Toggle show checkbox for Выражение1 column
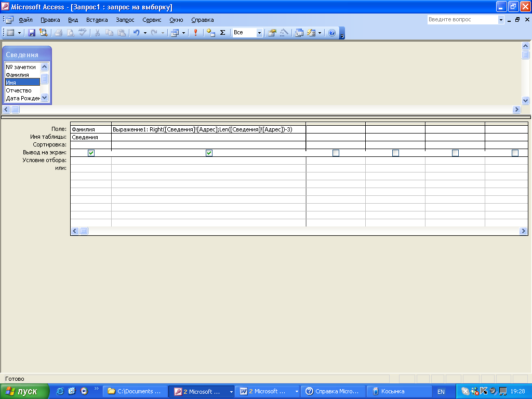 (209, 153)
